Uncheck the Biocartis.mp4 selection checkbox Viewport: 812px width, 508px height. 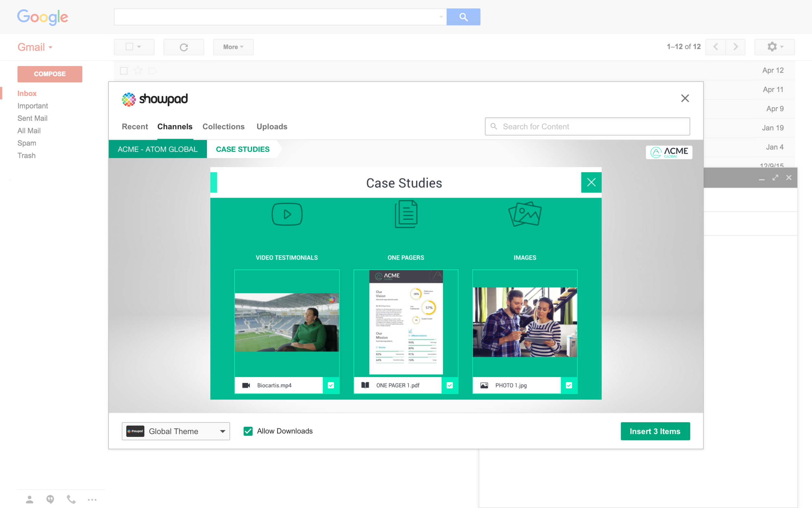point(331,385)
